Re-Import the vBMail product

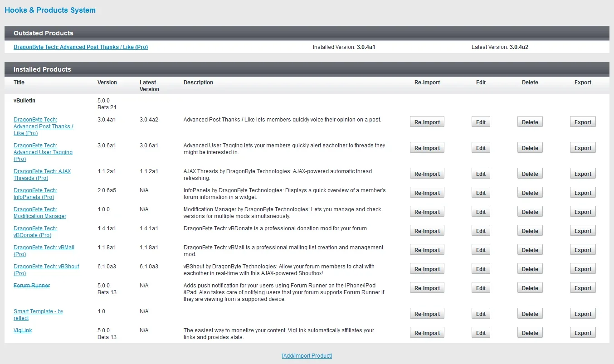[427, 250]
